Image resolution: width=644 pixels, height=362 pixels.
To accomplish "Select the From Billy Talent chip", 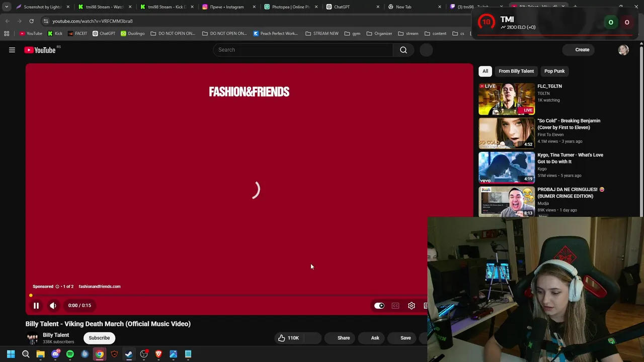I will pyautogui.click(x=516, y=71).
